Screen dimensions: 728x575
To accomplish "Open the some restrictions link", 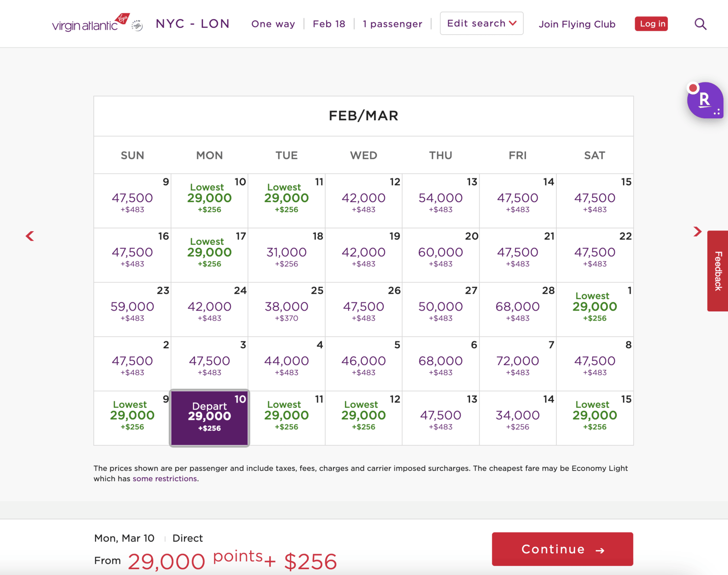I will pos(165,478).
